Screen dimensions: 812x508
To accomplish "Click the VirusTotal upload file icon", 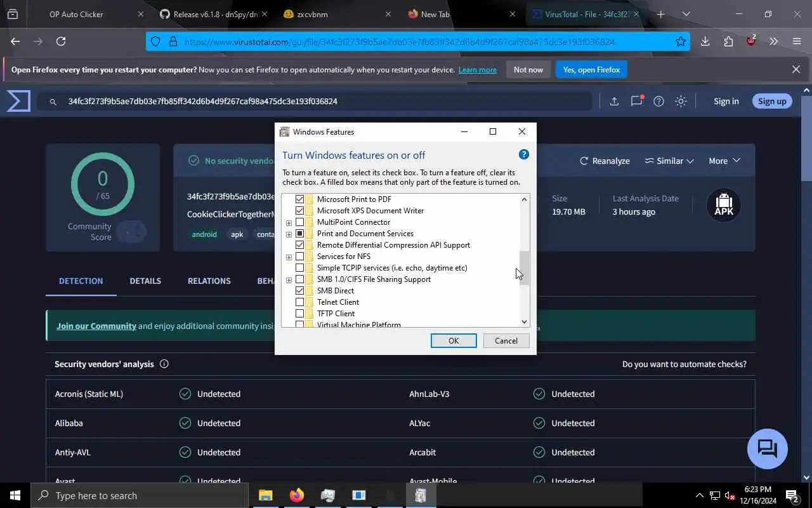I will pos(614,101).
